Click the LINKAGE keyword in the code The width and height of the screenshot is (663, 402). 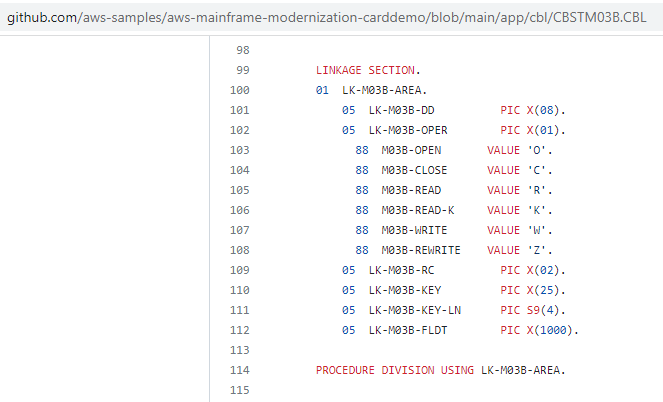click(x=339, y=70)
